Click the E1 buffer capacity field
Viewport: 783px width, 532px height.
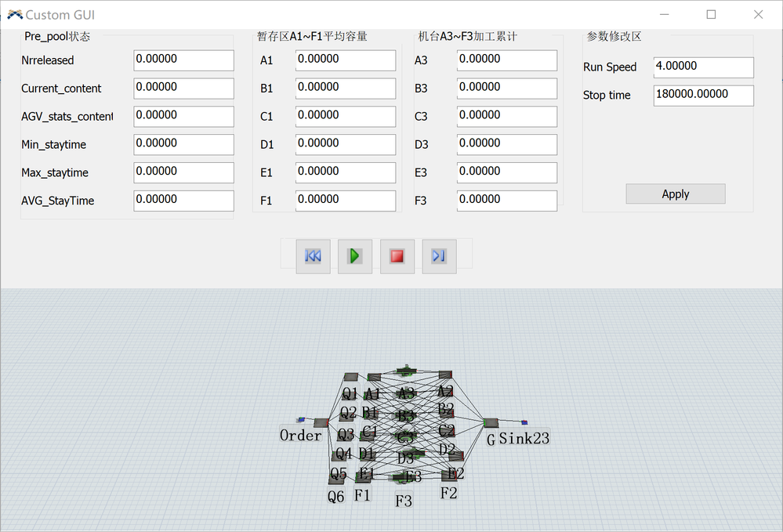click(x=346, y=172)
